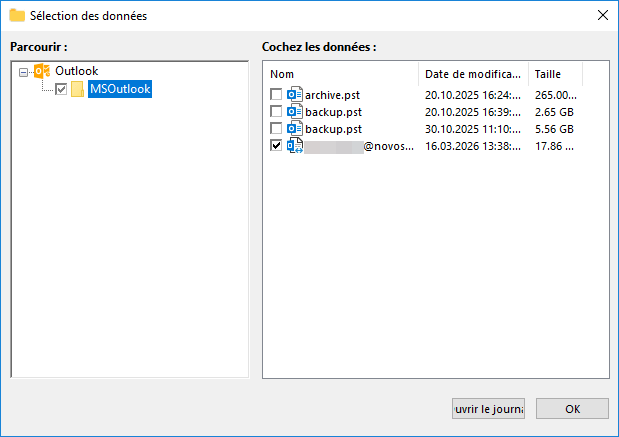619x437 pixels.
Task: Click the icon of the 5.56 GB backup.pst
Action: 295,129
